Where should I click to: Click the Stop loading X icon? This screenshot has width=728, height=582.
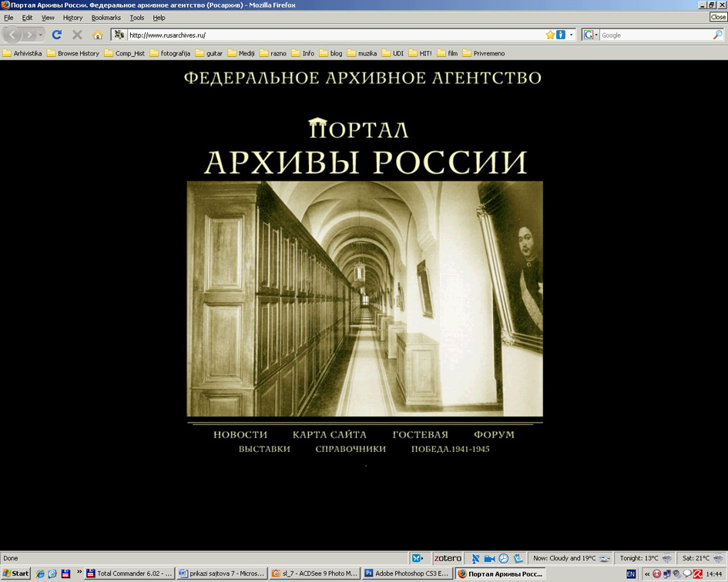tap(77, 35)
